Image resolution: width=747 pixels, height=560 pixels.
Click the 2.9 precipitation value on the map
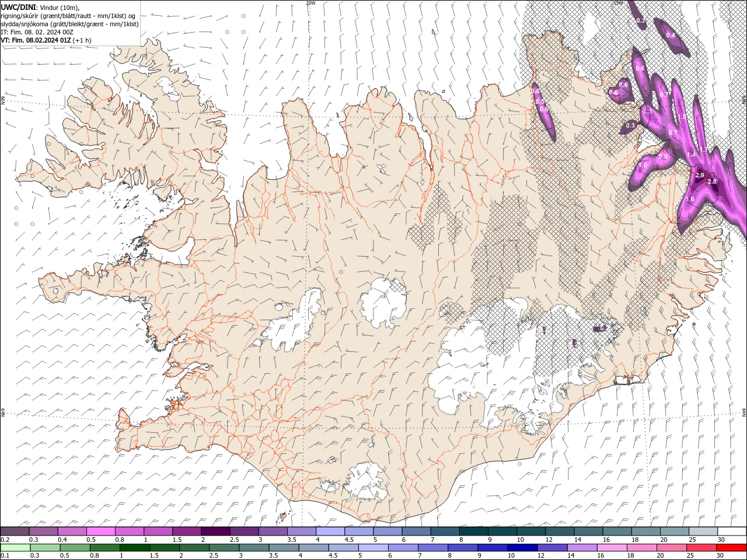click(x=701, y=176)
